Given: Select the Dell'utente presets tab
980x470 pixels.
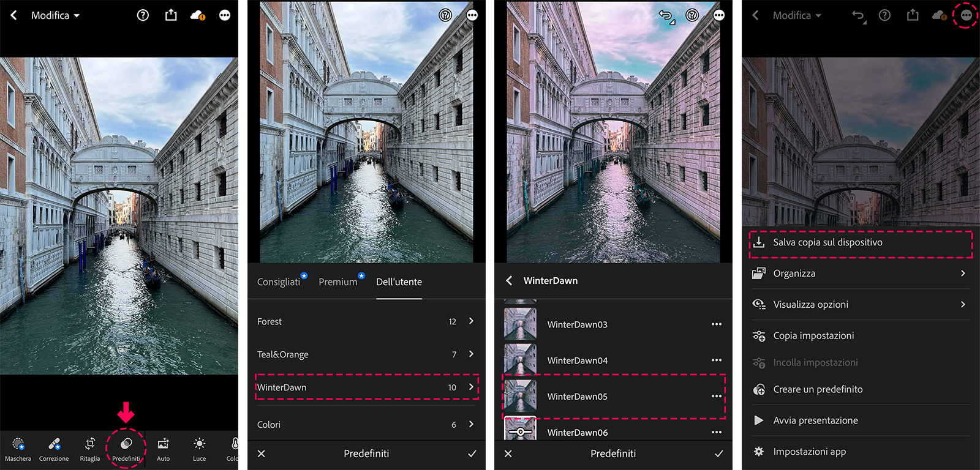Looking at the screenshot, I should coord(399,282).
